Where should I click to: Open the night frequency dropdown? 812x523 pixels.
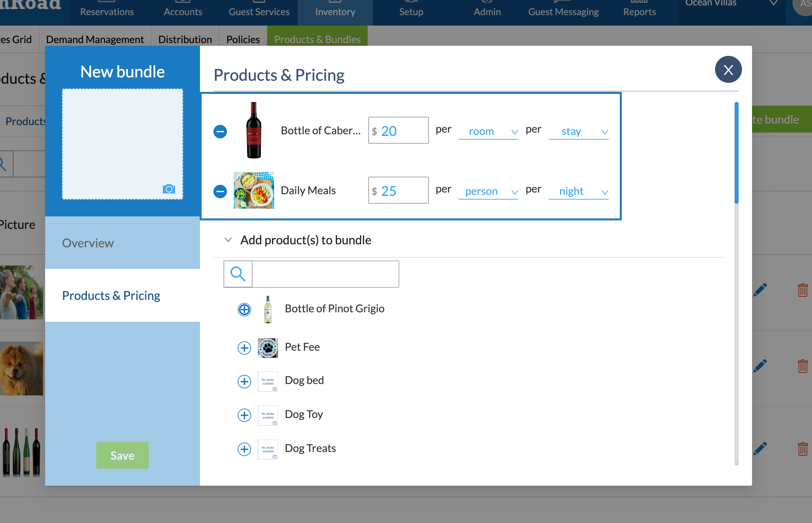click(578, 191)
